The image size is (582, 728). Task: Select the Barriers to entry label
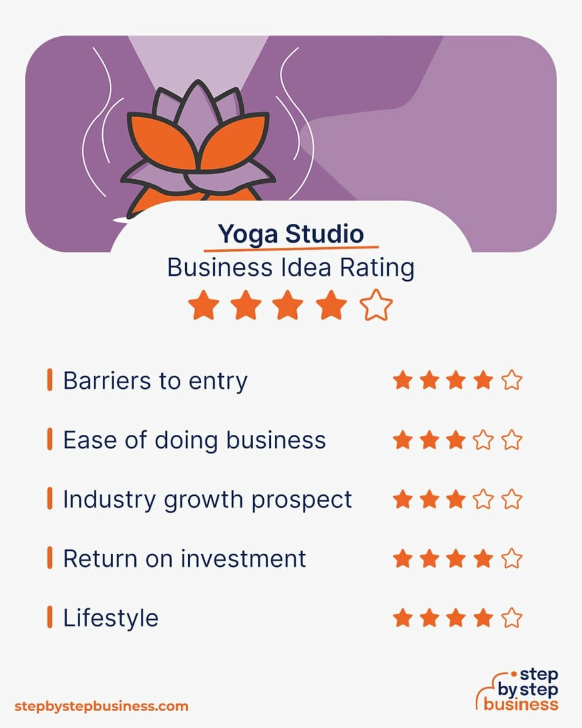pos(155,381)
